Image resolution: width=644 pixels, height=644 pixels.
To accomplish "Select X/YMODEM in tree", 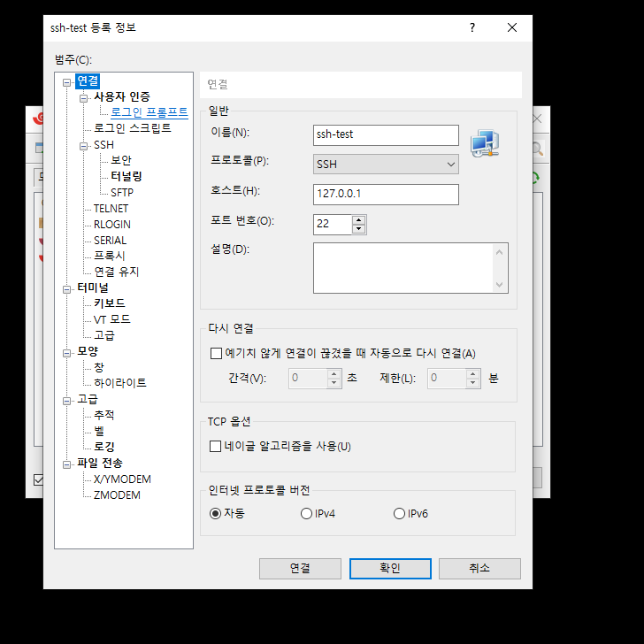I will pos(122,479).
